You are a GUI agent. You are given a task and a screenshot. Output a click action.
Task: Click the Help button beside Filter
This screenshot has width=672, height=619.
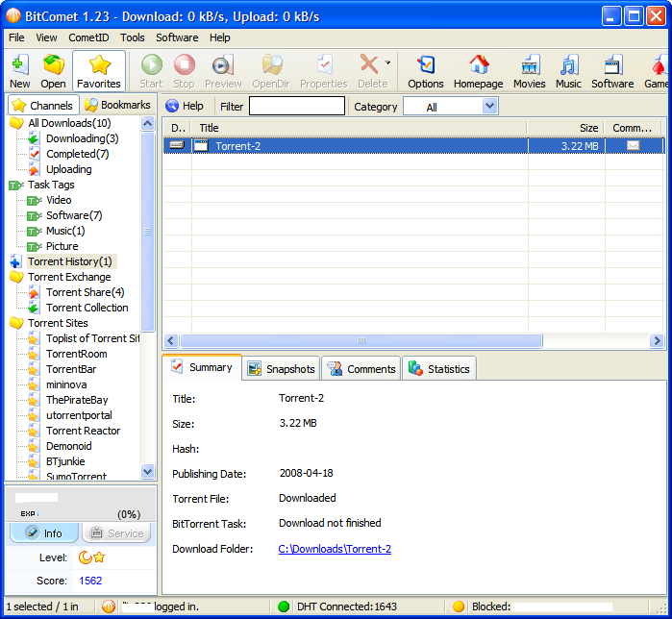pos(185,106)
